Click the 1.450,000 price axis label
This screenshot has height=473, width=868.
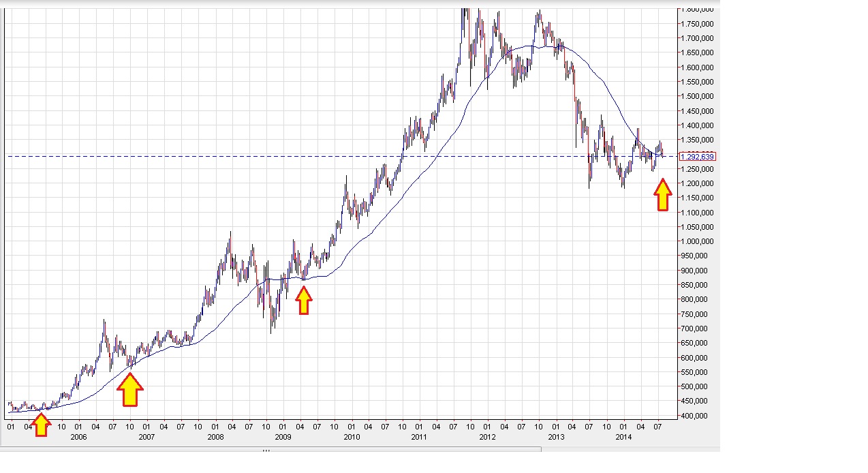[x=697, y=111]
